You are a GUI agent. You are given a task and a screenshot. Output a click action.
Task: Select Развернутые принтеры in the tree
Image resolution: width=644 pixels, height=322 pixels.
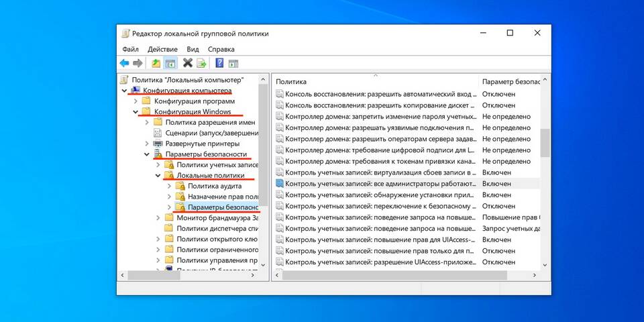pos(202,144)
